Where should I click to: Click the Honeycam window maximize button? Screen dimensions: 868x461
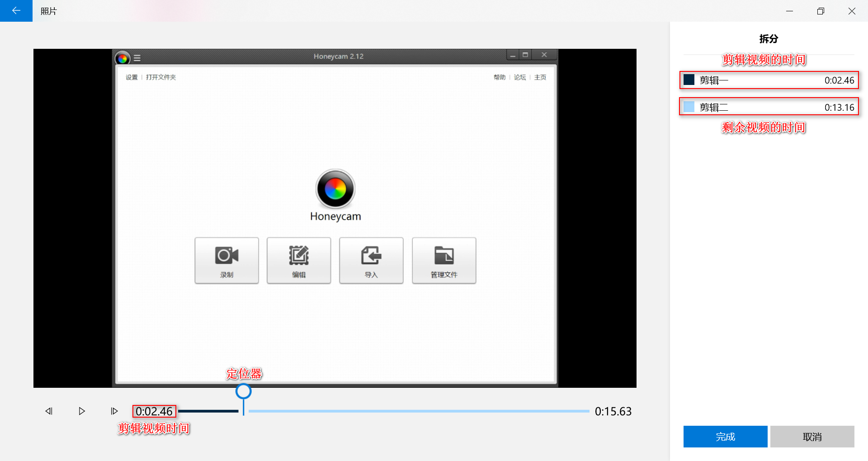tap(525, 55)
